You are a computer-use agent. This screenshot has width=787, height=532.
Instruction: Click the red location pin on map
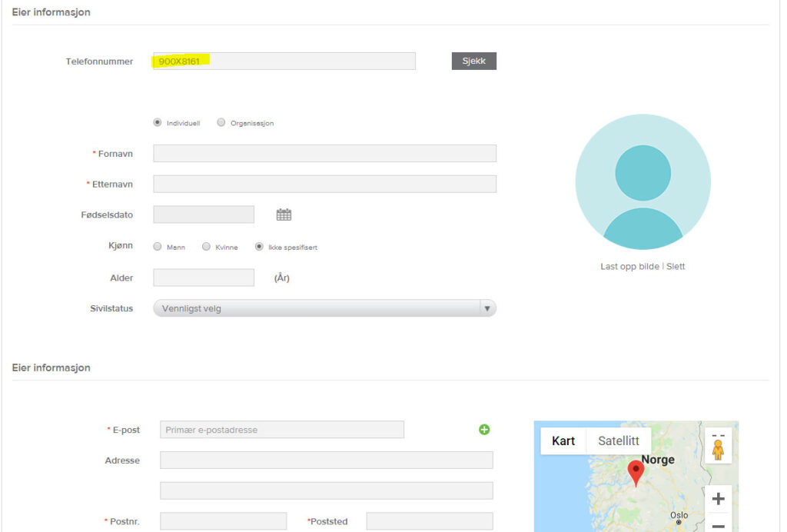636,472
